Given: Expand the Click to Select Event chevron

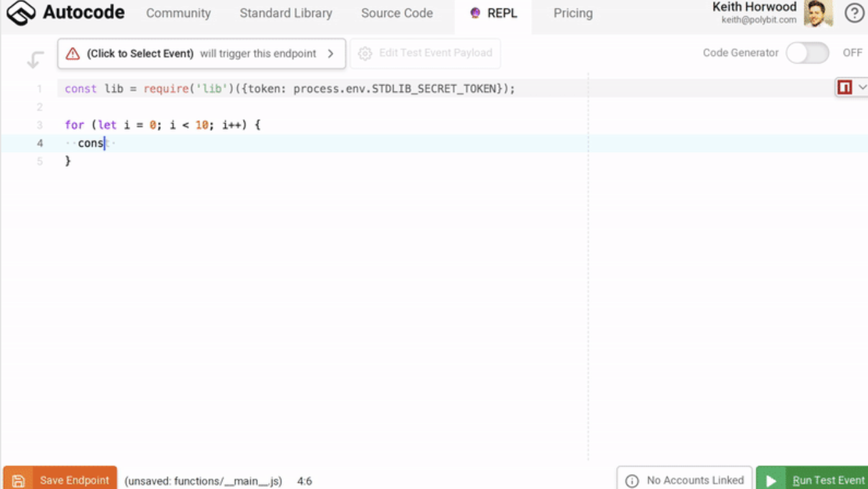Looking at the screenshot, I should pos(331,54).
